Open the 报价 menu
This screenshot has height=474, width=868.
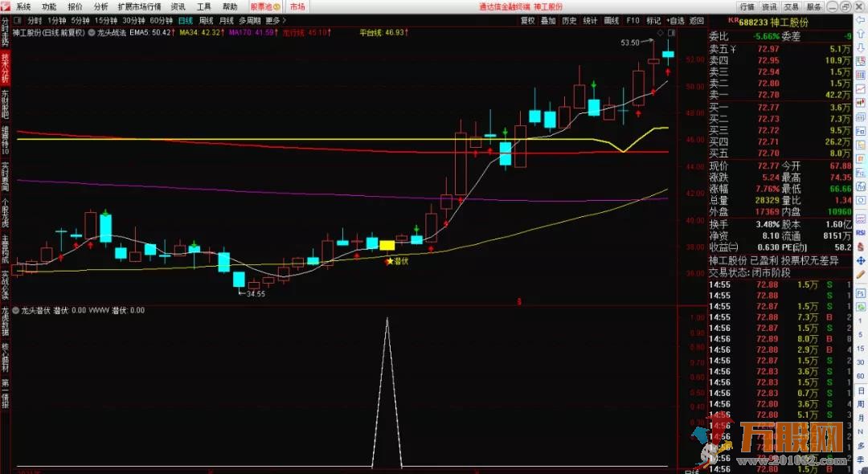click(76, 6)
